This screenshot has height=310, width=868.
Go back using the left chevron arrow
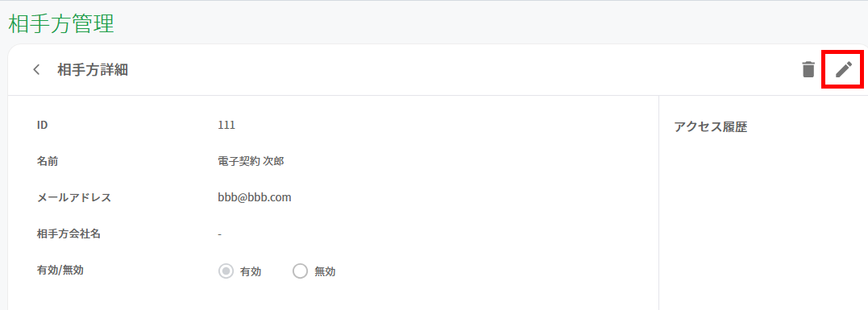coord(36,69)
